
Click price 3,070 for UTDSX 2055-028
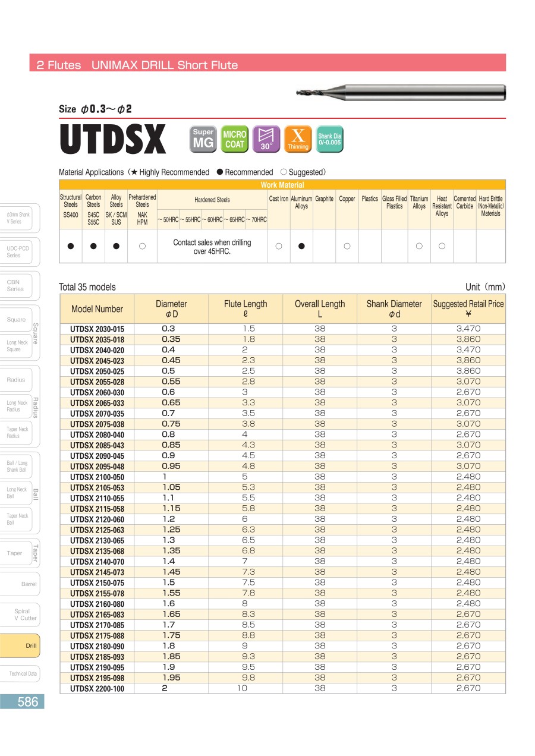click(468, 382)
